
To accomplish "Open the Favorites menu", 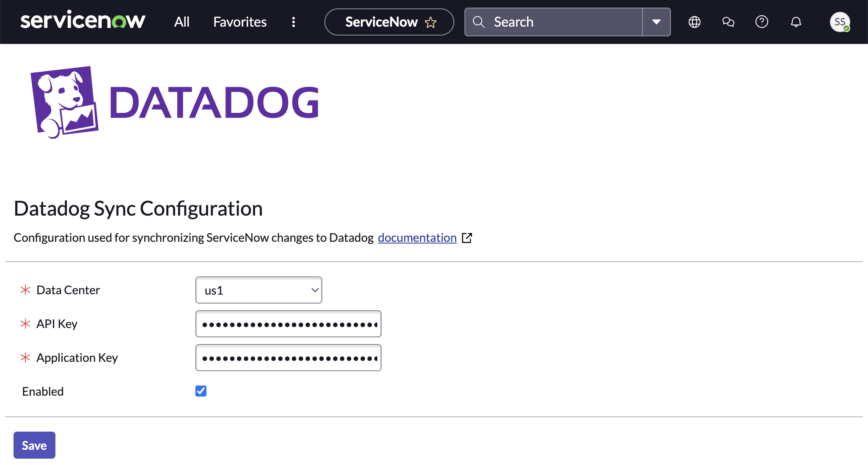I will click(240, 22).
